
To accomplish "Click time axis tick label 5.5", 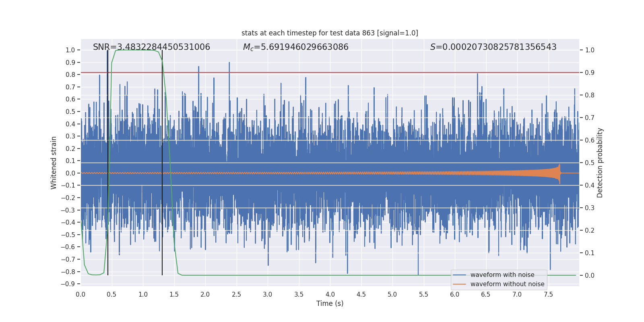I will coord(423,295).
